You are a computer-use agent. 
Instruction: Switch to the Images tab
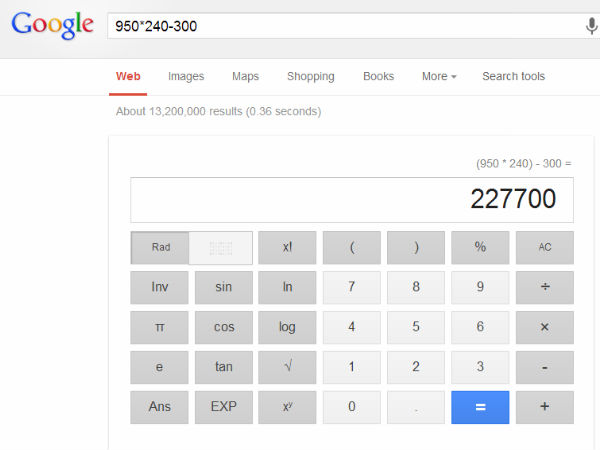[186, 76]
